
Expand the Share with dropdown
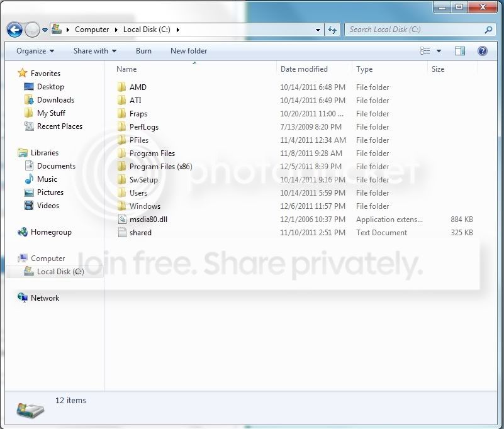coord(95,51)
